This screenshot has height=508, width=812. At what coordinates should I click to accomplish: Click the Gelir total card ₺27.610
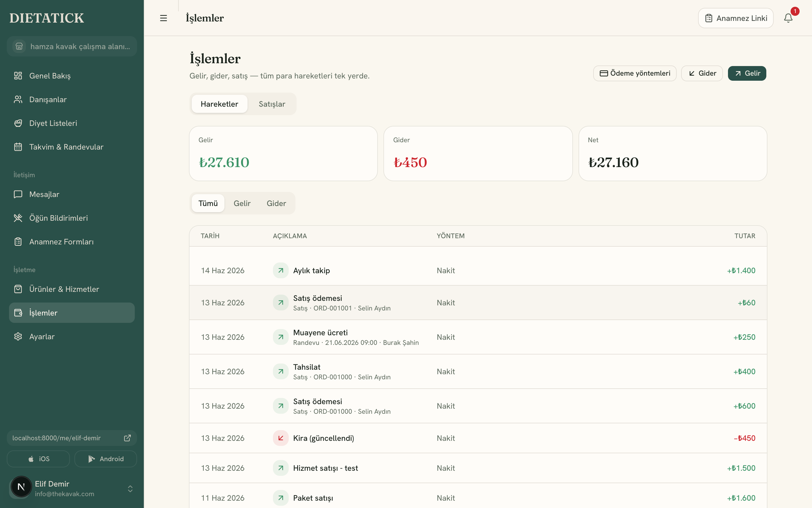[x=283, y=154]
